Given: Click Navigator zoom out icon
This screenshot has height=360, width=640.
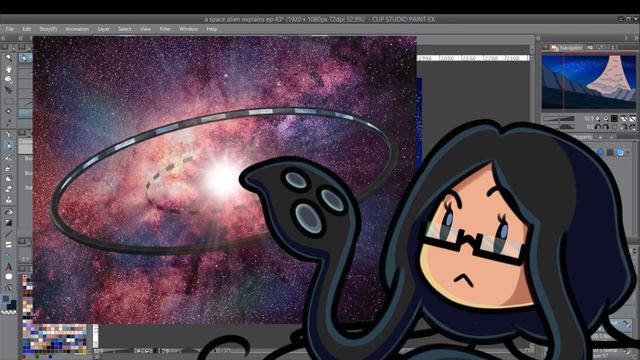Looking at the screenshot, I should pos(598,118).
